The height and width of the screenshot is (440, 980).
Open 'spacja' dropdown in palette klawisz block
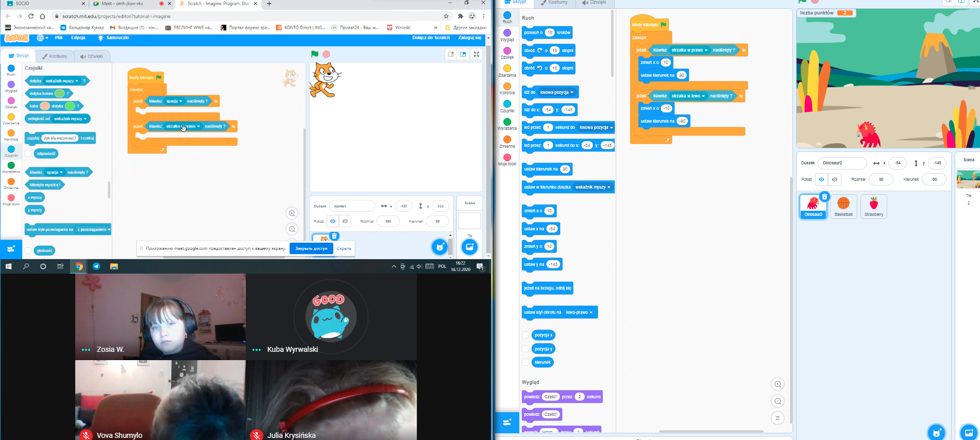[54, 172]
